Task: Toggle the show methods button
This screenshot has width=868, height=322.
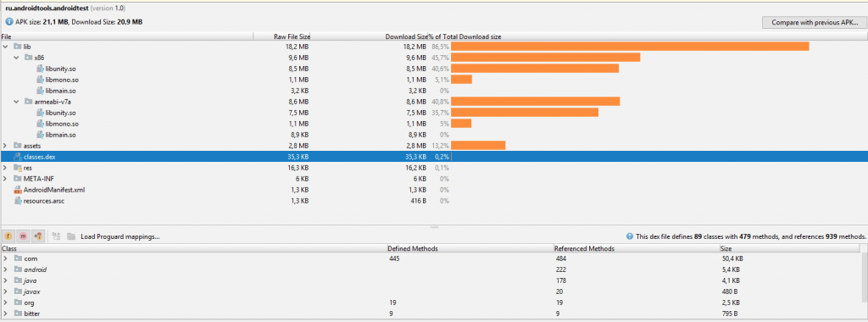Action: 23,236
